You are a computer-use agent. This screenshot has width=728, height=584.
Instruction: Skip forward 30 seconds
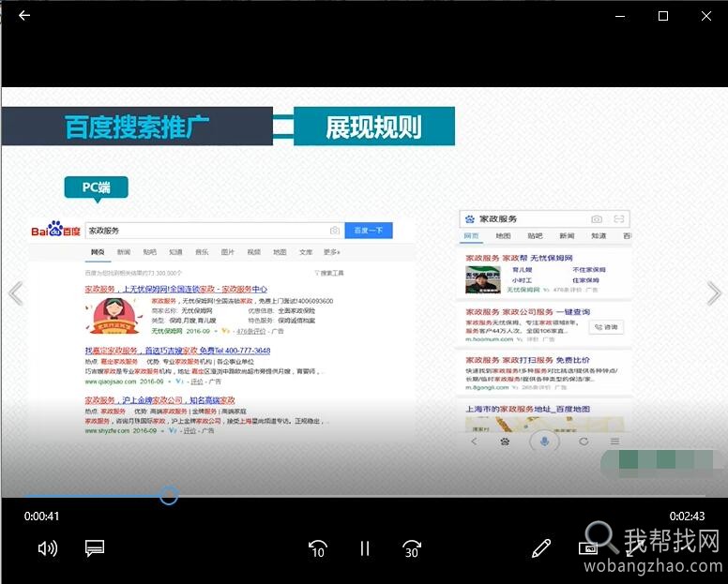[x=412, y=548]
